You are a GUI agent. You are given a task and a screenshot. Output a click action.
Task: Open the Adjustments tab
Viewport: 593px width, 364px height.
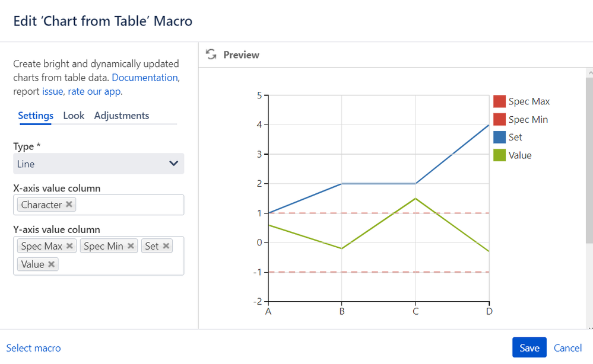121,116
